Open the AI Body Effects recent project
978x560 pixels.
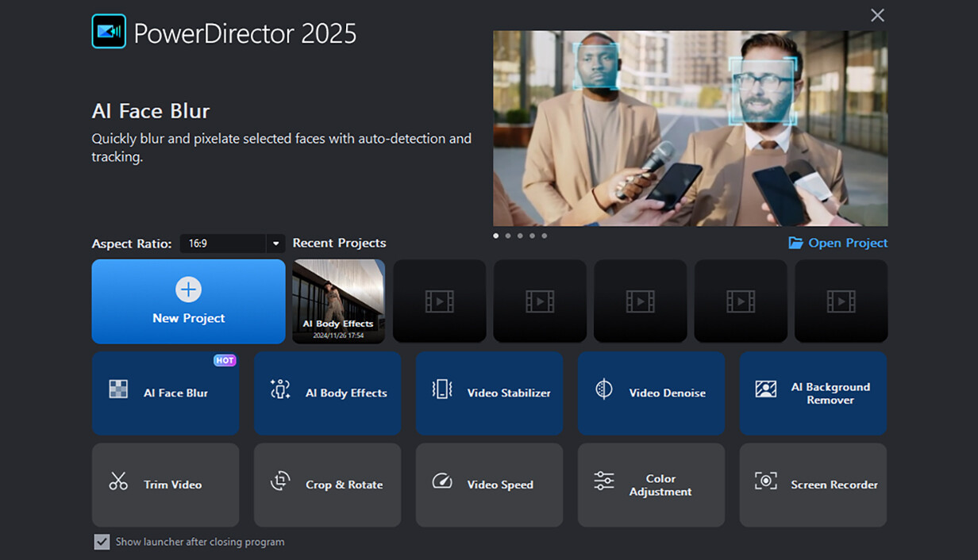click(x=338, y=301)
